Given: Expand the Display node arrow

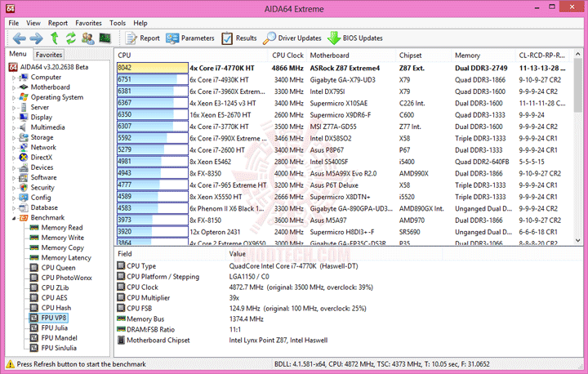Looking at the screenshot, I should (14, 118).
